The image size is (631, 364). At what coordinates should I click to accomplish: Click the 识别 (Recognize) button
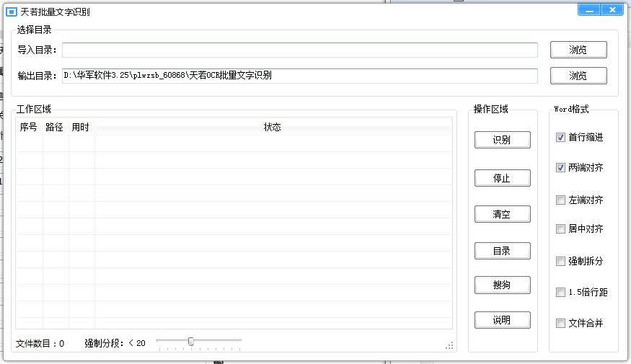[x=502, y=140]
